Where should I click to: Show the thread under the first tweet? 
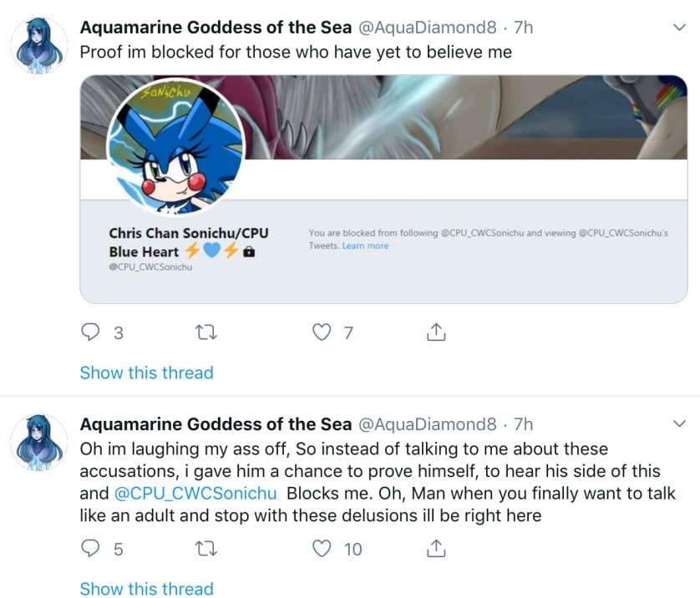146,372
